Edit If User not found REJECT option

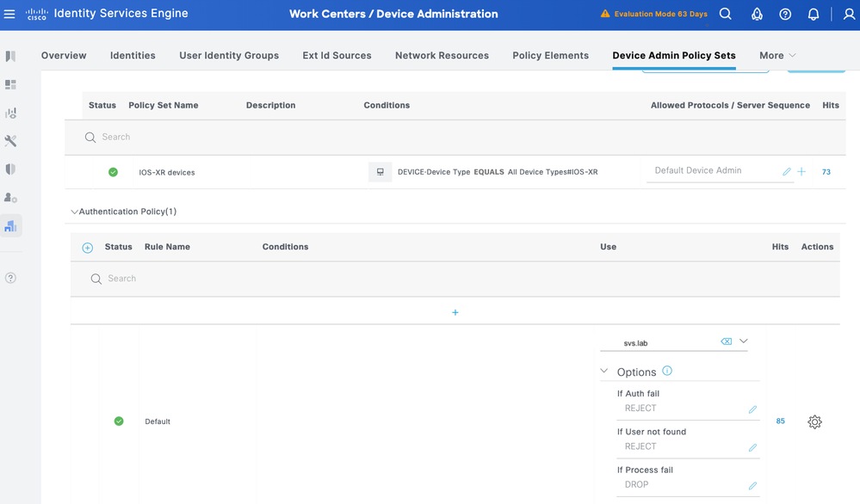pyautogui.click(x=752, y=447)
